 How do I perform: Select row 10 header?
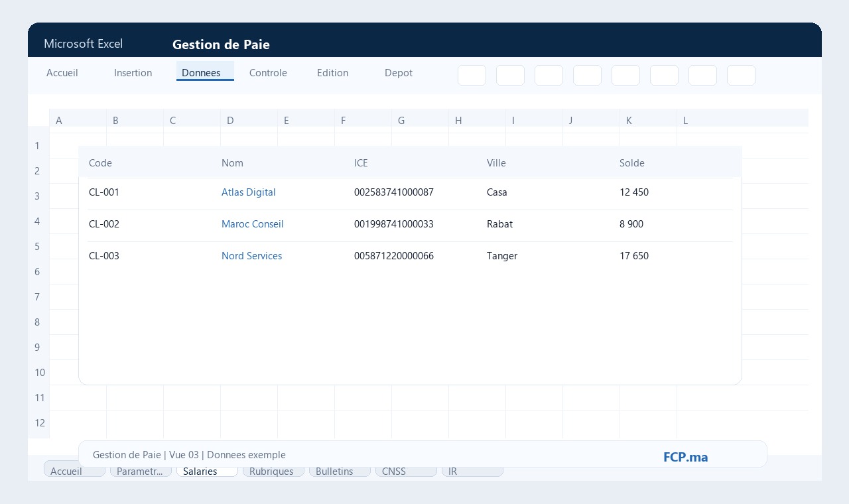pyautogui.click(x=39, y=373)
